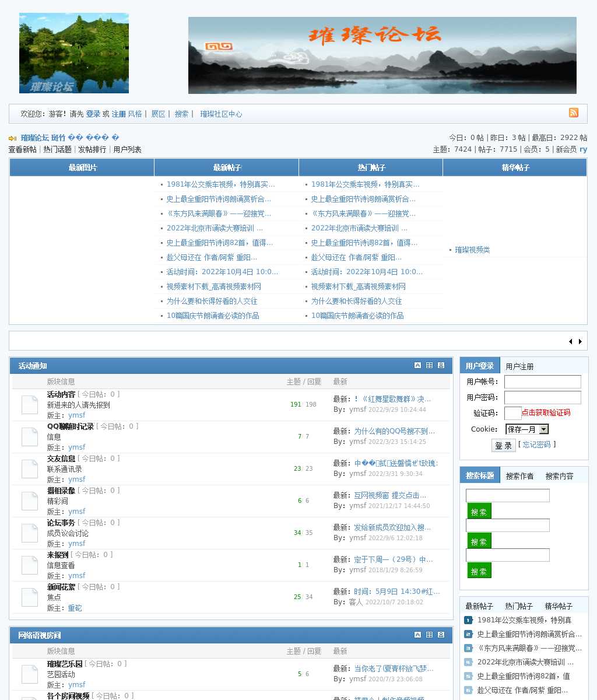Click the 忘记密码 link
597x700 pixels.
coord(536,444)
